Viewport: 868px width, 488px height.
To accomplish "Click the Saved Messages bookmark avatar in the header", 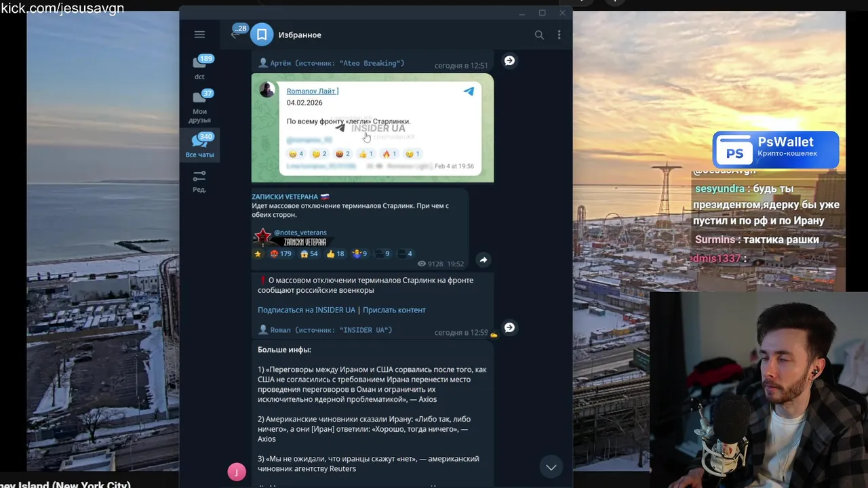I will (x=262, y=35).
